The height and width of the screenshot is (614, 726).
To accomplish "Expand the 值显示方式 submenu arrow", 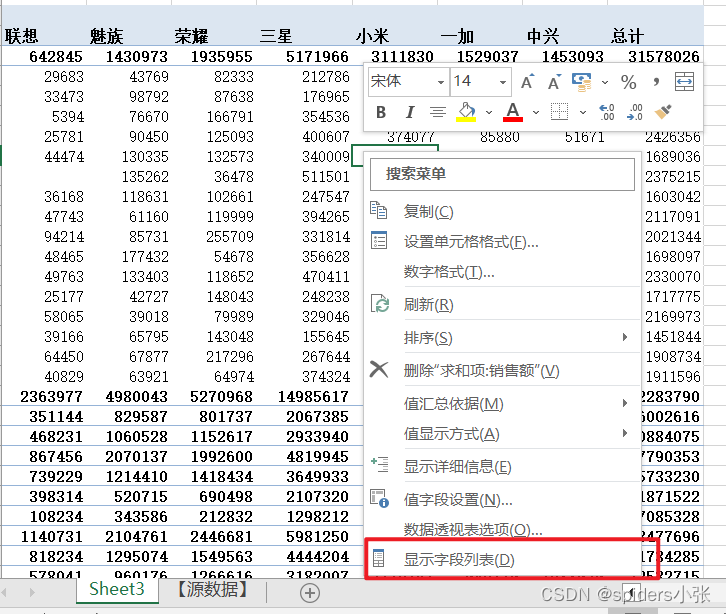I will point(625,433).
